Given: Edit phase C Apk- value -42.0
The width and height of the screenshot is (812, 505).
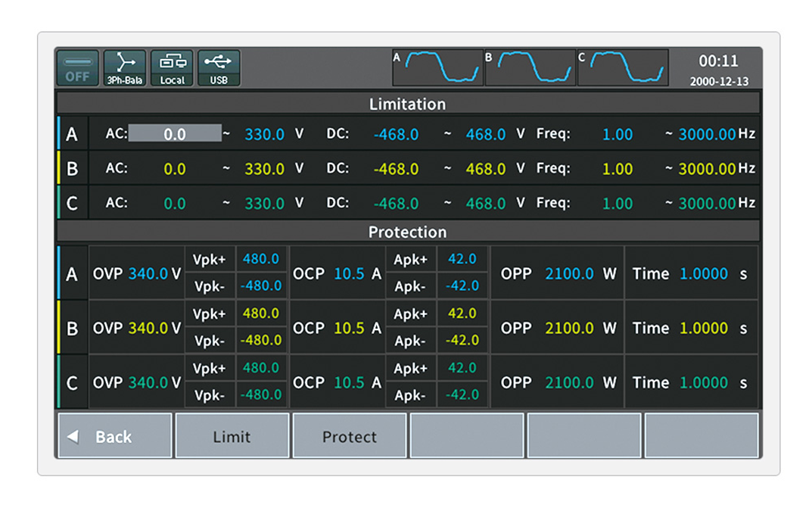Looking at the screenshot, I should [462, 394].
